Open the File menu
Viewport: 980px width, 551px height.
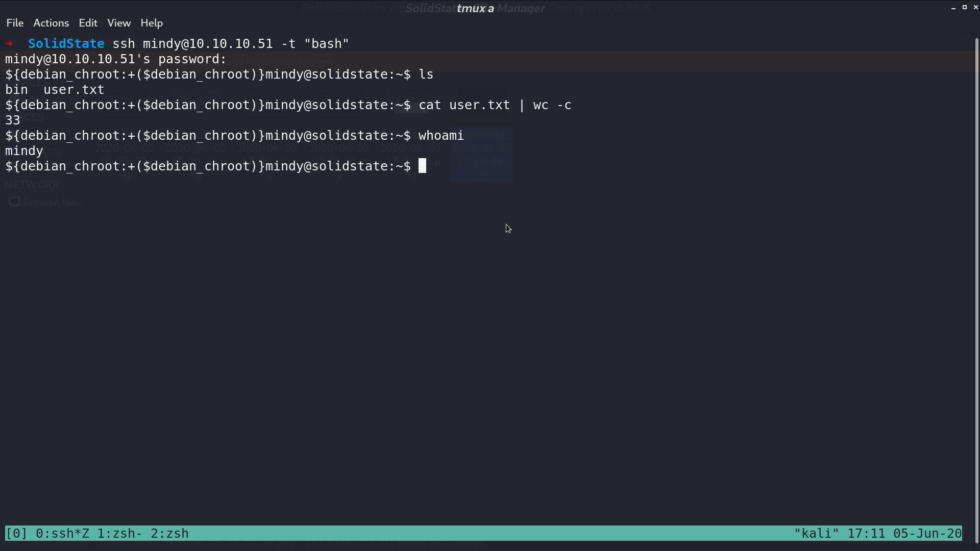tap(15, 23)
